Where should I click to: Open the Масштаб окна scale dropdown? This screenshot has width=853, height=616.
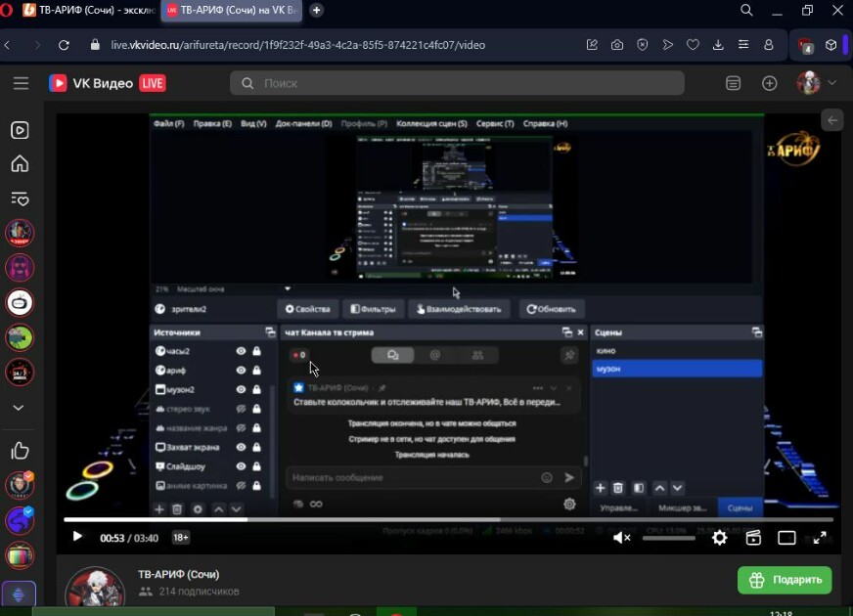288,288
